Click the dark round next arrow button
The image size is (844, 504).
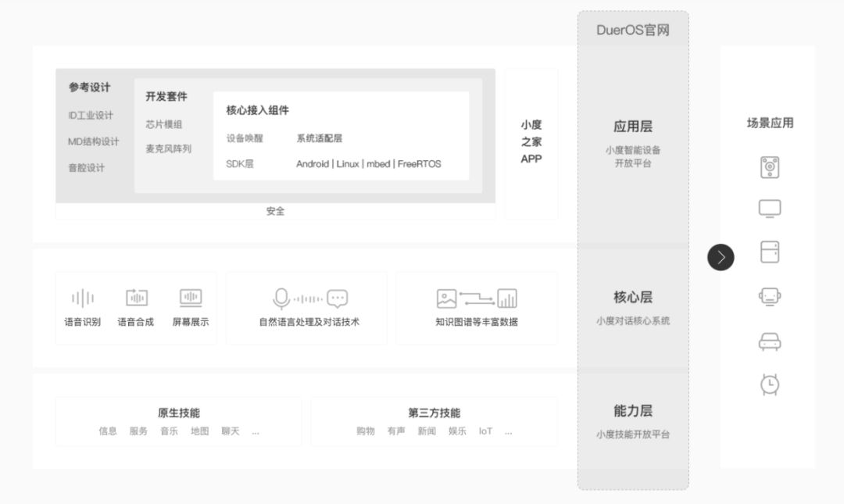(x=721, y=257)
